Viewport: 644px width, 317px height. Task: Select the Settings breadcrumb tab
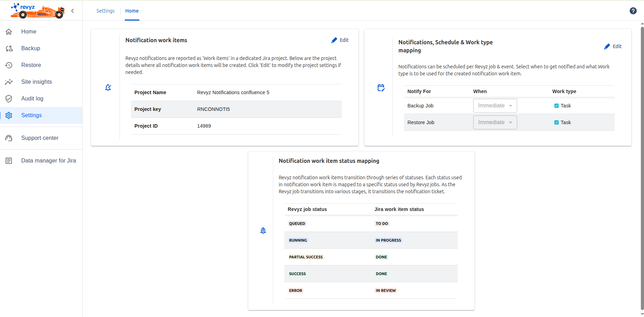pyautogui.click(x=105, y=11)
